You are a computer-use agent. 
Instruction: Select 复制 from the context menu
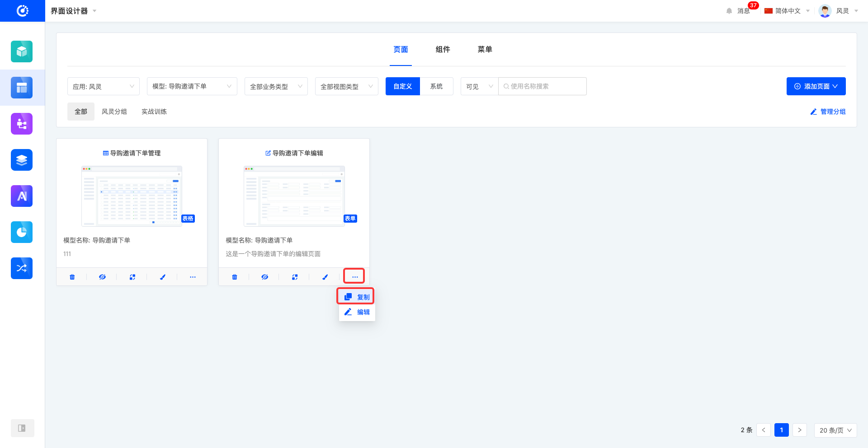pos(356,297)
